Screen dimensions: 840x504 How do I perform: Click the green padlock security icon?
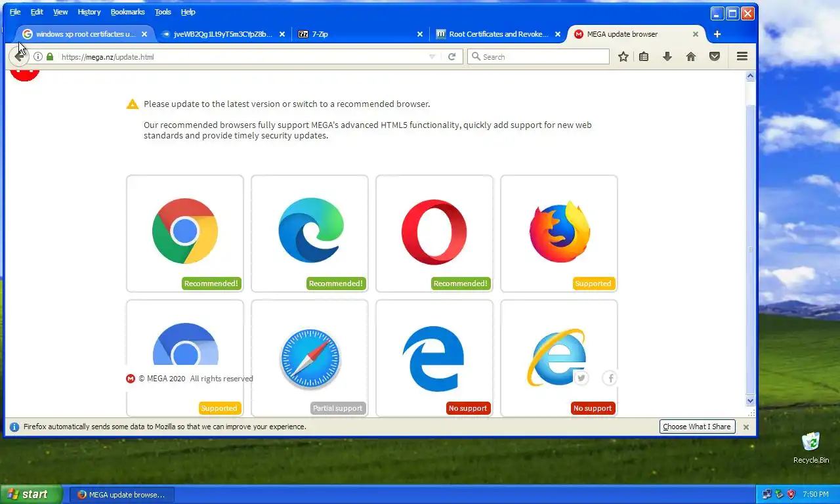pyautogui.click(x=50, y=57)
